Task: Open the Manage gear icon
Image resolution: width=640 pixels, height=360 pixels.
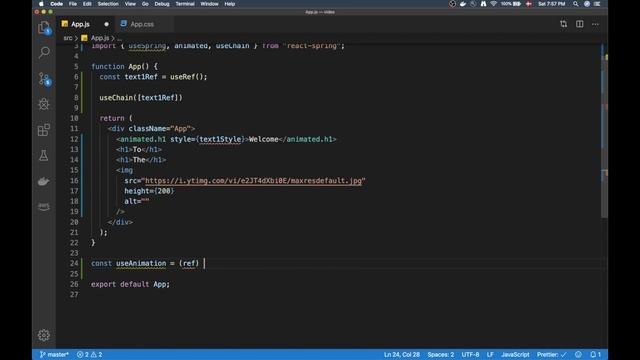Action: point(44,335)
